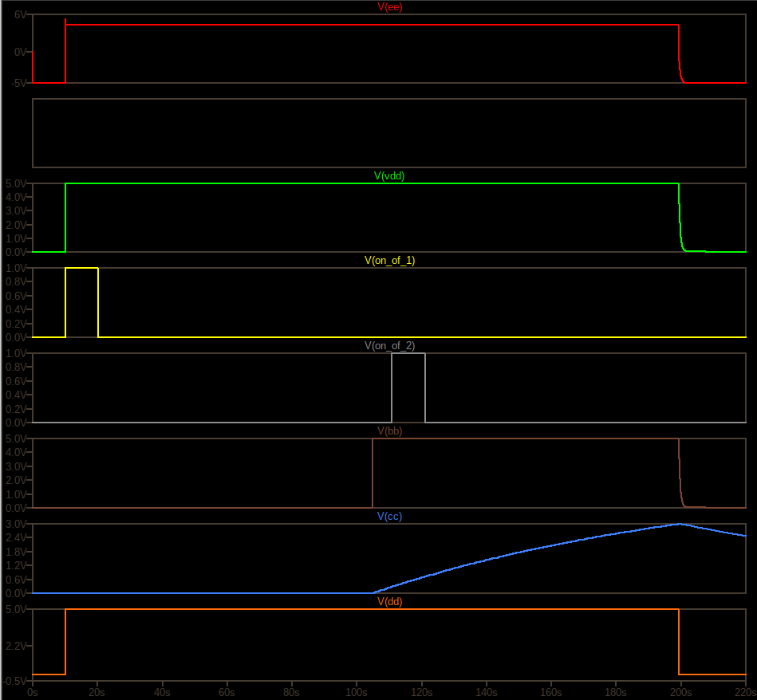The width and height of the screenshot is (757, 700).
Task: Click the 140s time axis label
Action: [486, 692]
